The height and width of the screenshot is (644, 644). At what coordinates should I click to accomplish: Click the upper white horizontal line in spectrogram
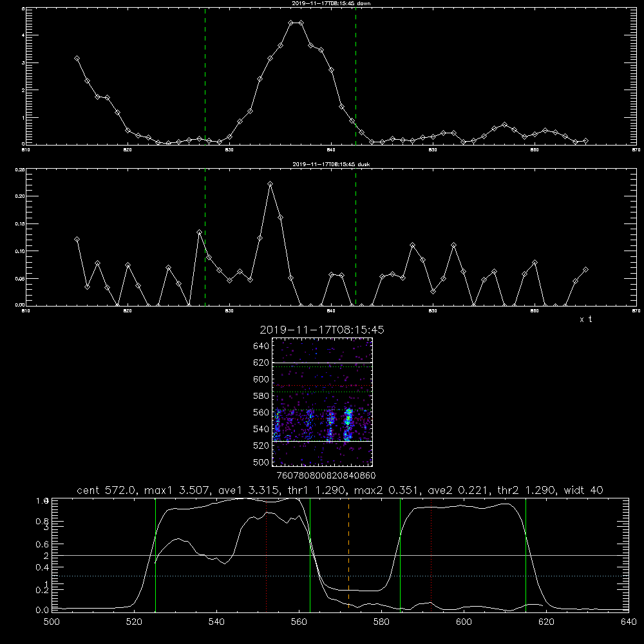(x=323, y=363)
